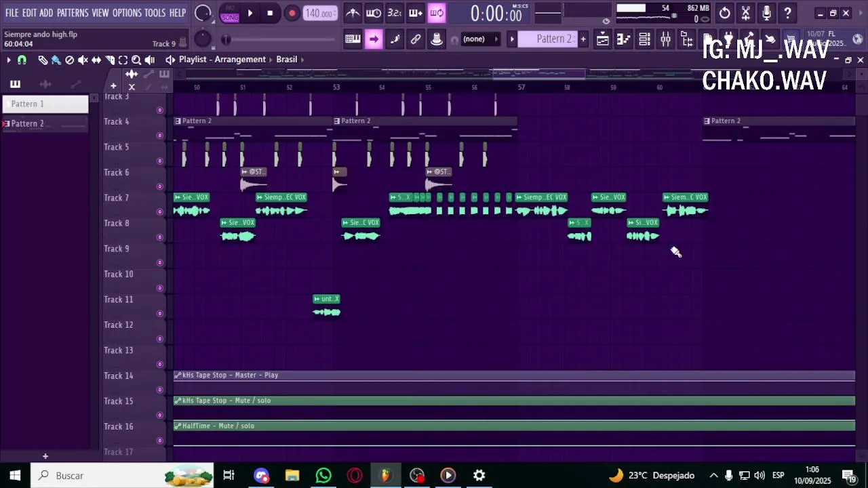Toggle typing keyboard to piano icon

click(353, 39)
